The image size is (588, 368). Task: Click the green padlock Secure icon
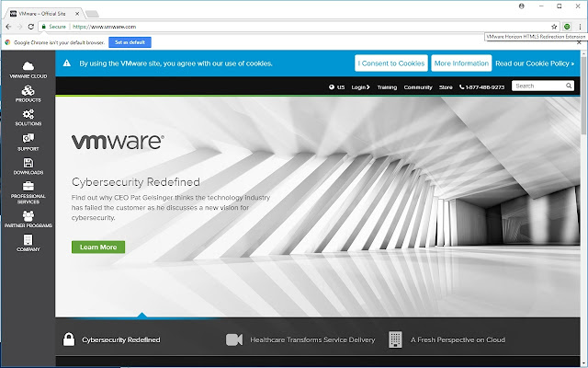pos(44,27)
